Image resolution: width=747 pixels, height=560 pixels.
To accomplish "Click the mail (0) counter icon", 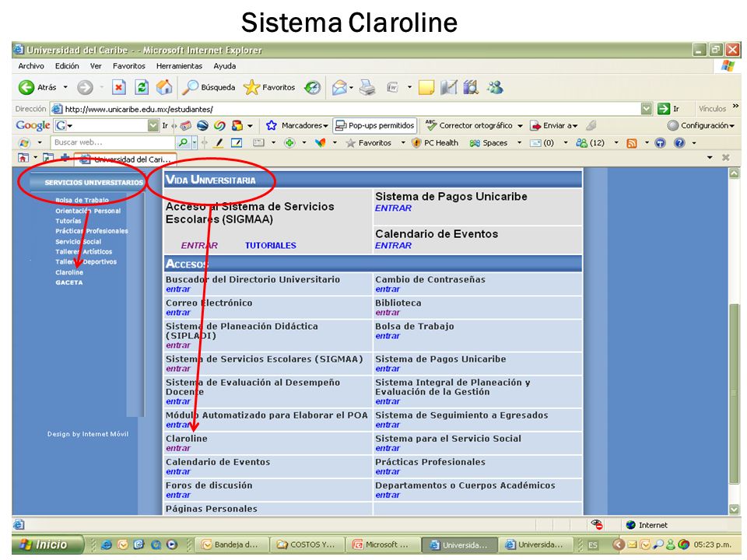I will click(542, 143).
